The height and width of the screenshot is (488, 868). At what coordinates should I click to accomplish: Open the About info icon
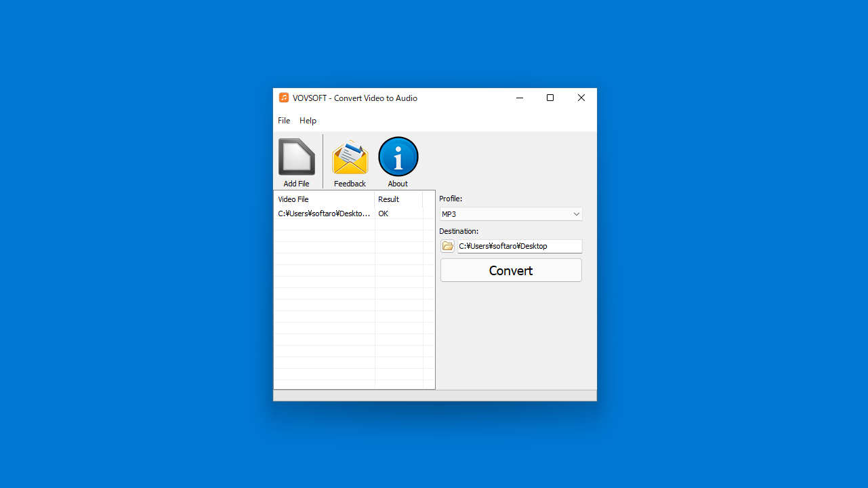click(x=398, y=157)
